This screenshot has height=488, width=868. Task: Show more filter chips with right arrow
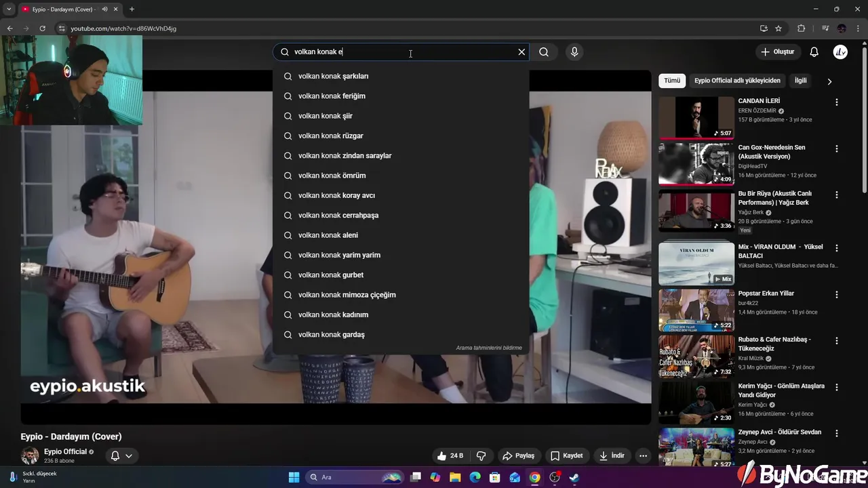tap(829, 81)
